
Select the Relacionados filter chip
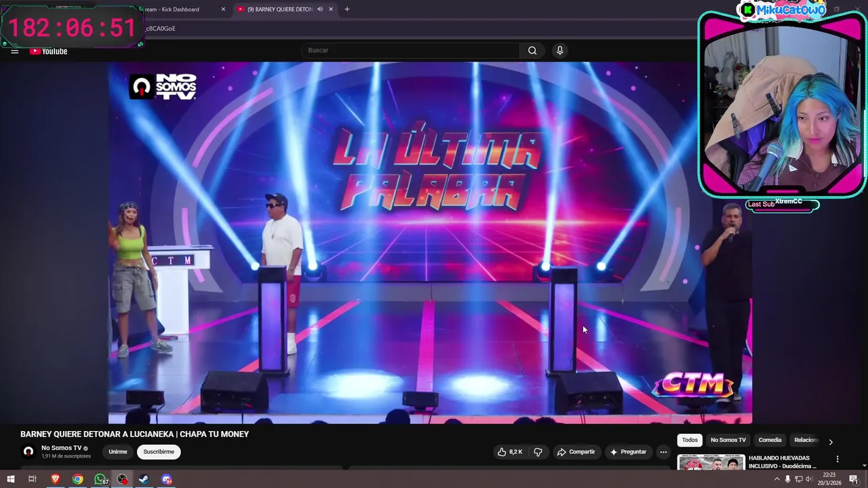pyautogui.click(x=806, y=440)
